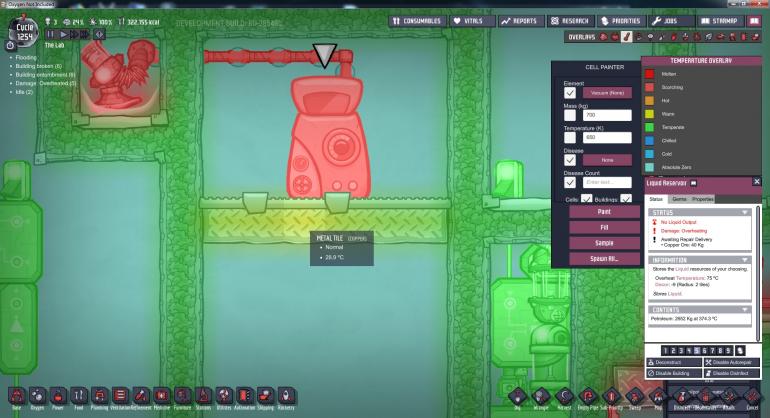The image size is (770, 418).
Task: Select the Harvest tool
Action: point(564,396)
